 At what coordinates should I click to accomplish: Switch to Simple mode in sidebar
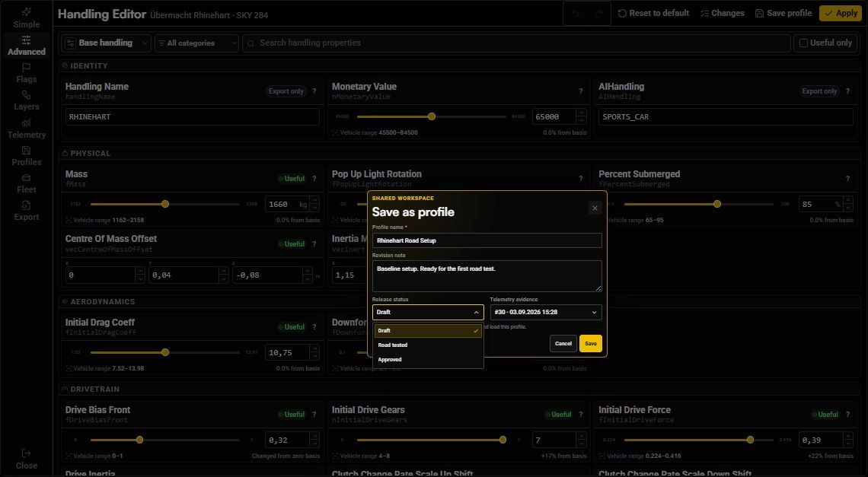coord(27,17)
